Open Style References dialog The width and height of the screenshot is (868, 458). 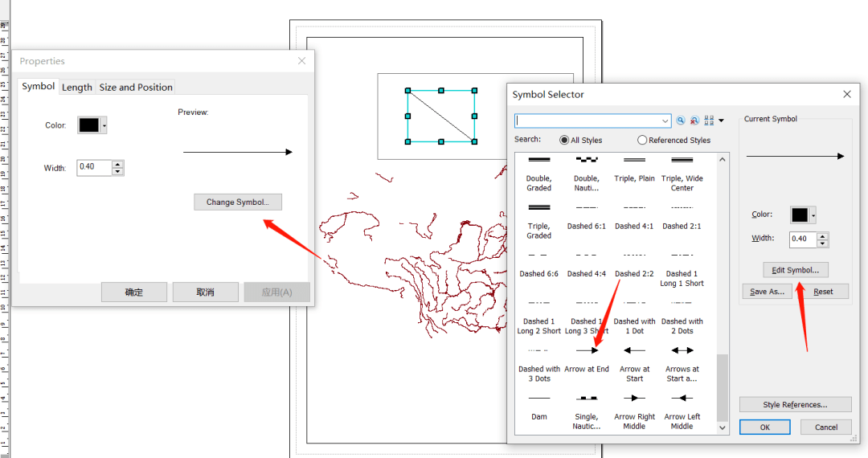796,404
